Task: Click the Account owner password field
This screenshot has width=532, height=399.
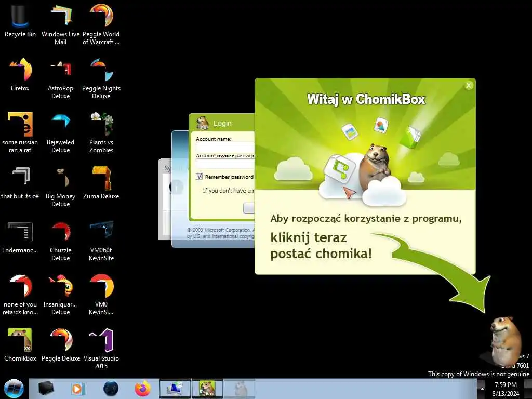Action: coord(225,164)
